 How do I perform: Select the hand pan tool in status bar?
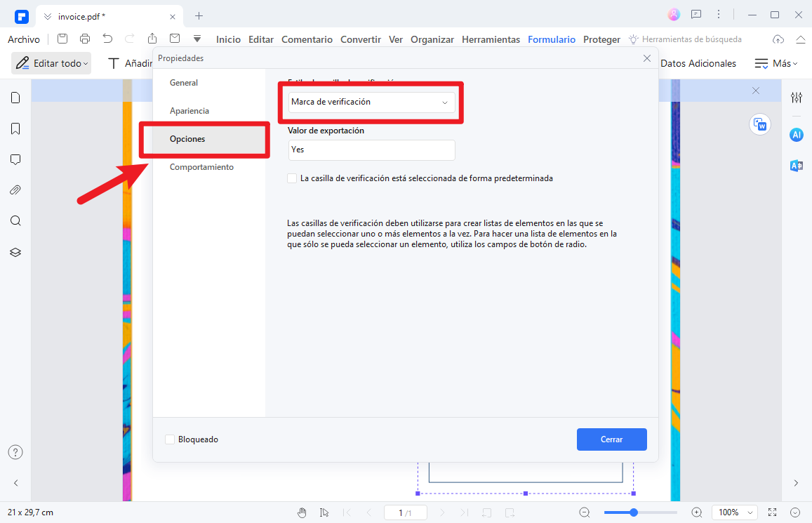pos(302,512)
